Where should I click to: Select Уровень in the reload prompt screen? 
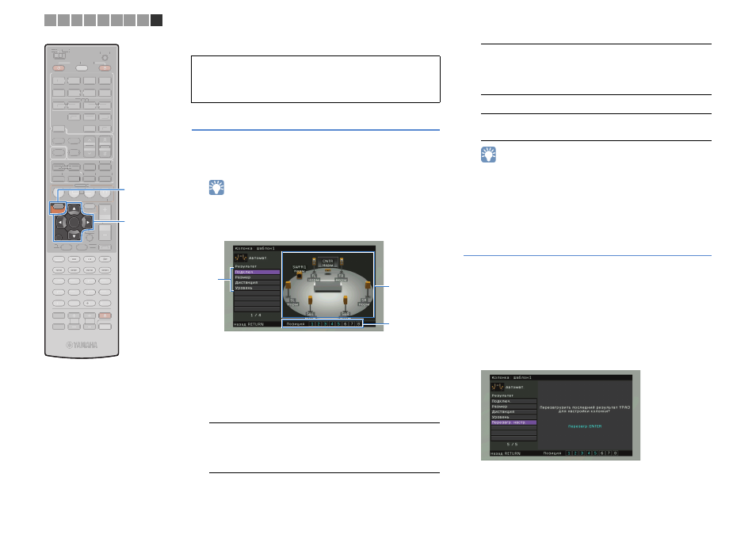[x=514, y=417]
